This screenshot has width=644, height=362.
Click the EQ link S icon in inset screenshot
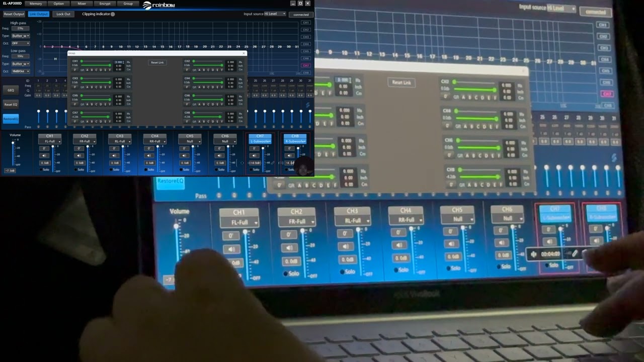[307, 105]
